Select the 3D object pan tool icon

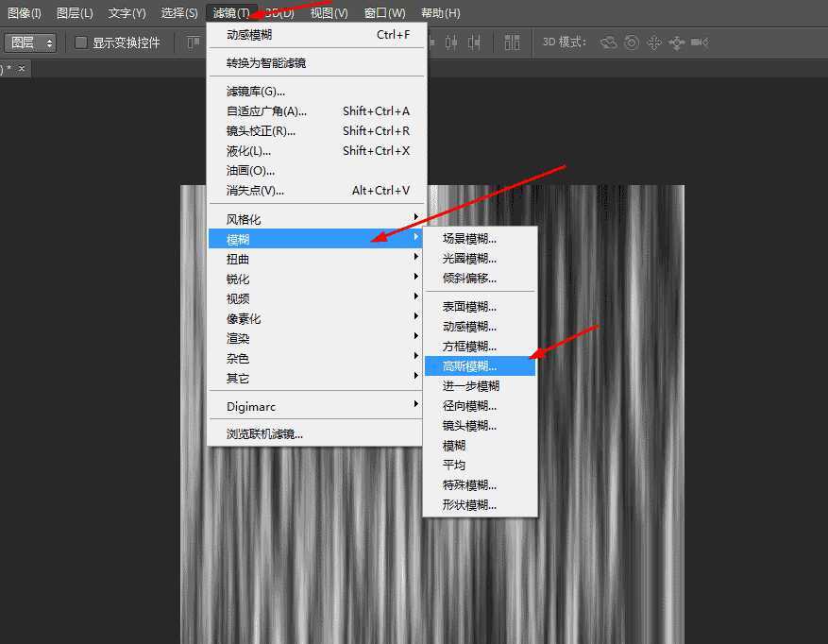(655, 42)
